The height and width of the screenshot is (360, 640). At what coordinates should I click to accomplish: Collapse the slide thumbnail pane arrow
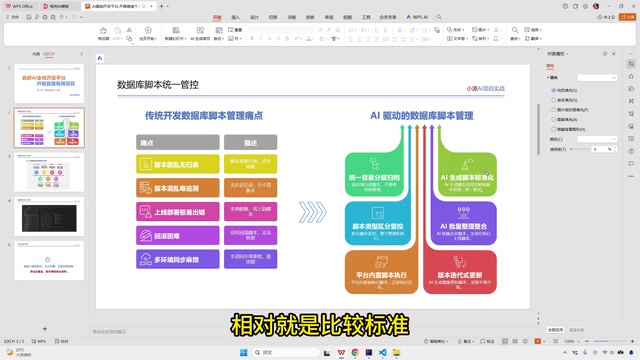click(x=82, y=54)
